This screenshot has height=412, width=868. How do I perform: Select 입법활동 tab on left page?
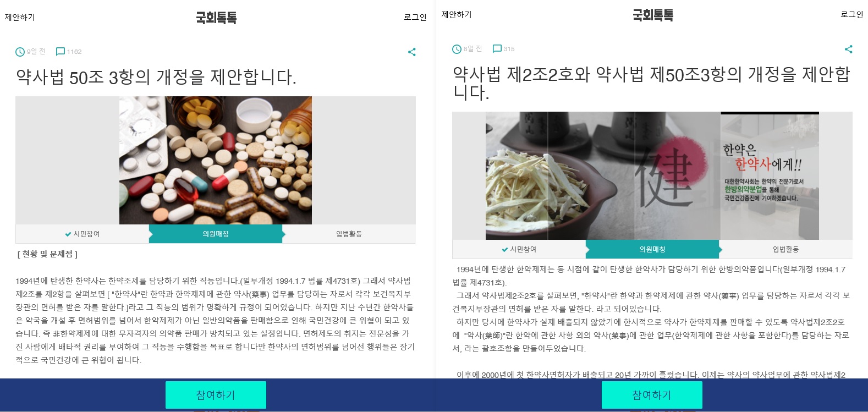pos(349,234)
